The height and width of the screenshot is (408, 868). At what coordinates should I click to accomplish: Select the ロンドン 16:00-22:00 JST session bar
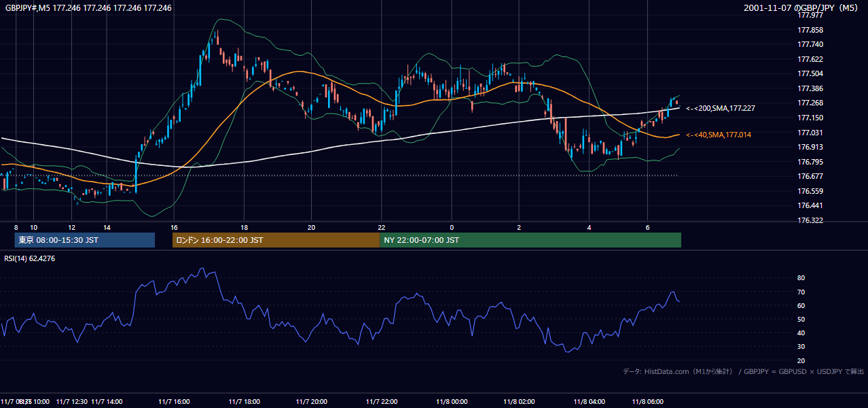[x=276, y=240]
